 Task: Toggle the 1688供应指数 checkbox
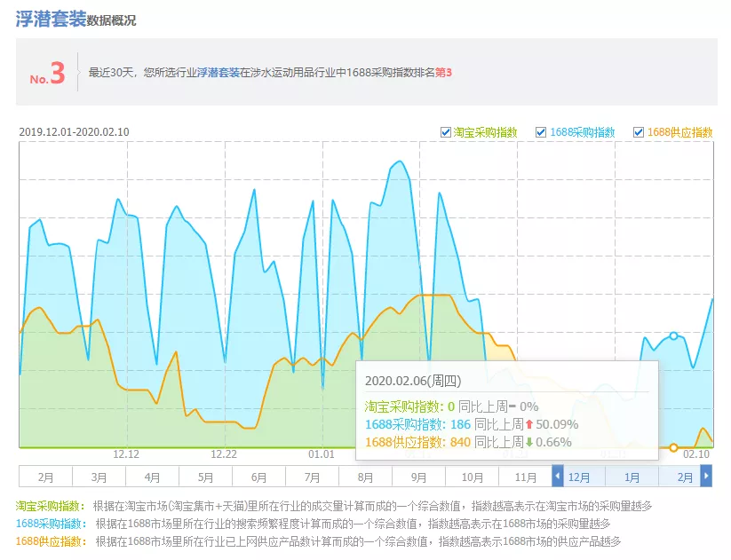click(x=639, y=132)
